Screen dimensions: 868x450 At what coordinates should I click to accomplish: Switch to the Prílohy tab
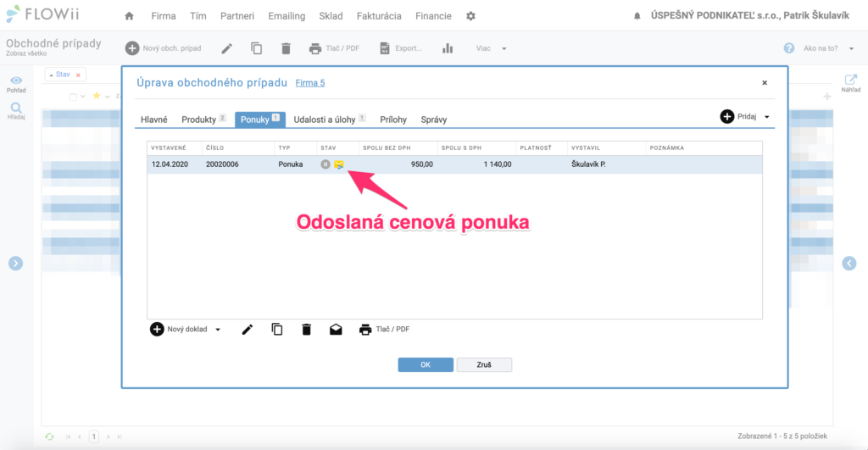393,119
